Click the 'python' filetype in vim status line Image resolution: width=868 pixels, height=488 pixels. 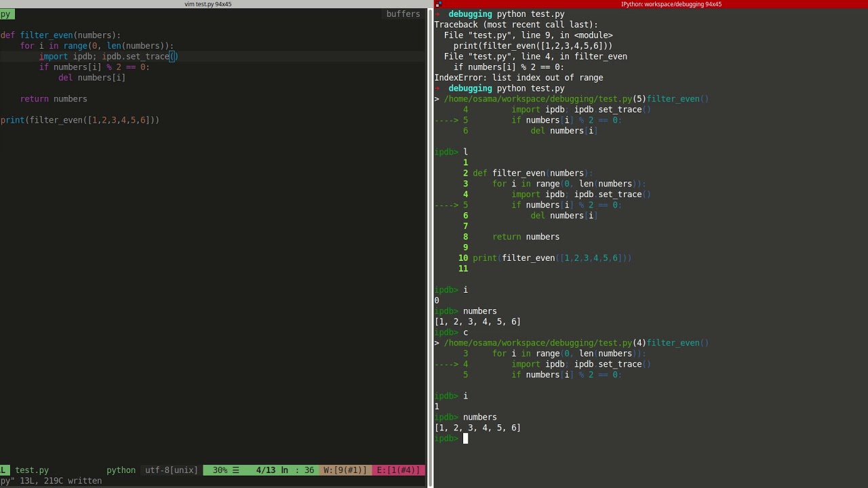pyautogui.click(x=121, y=470)
